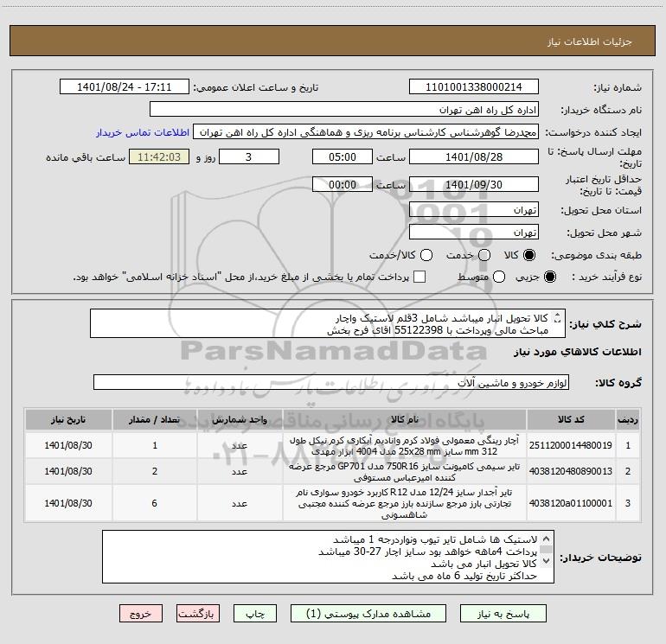This screenshot has height=644, width=666.
Task: Click the چاپ print button
Action: (x=255, y=614)
